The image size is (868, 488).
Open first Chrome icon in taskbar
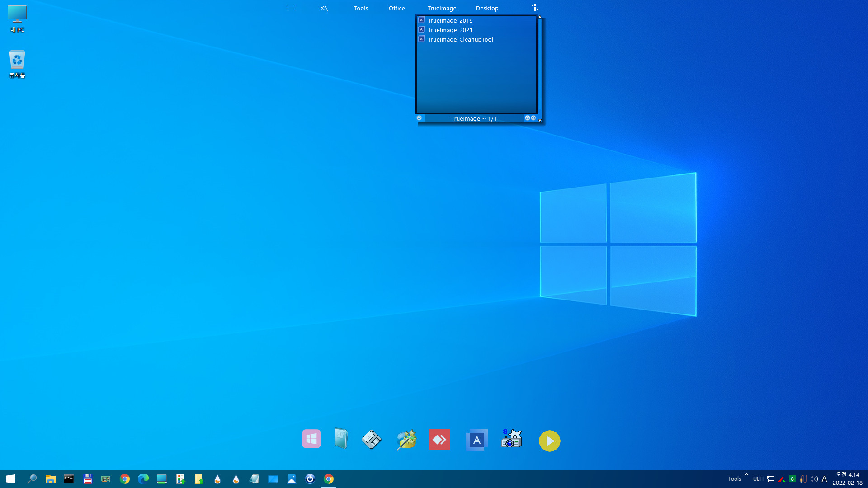click(x=125, y=479)
